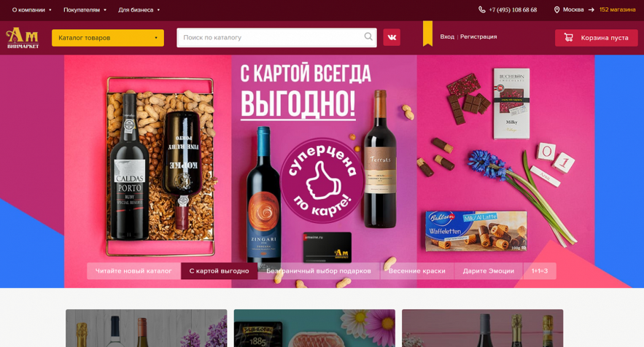Viewport: 644px width, 347px height.
Task: Show the Дарите Эмоции banner slide
Action: pyautogui.click(x=489, y=271)
